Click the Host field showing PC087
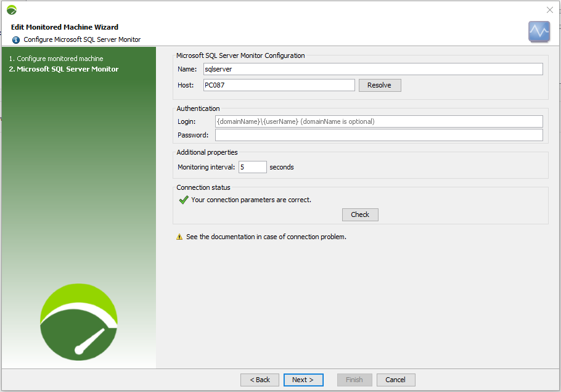Screen dimensions: 561x392 [278, 85]
